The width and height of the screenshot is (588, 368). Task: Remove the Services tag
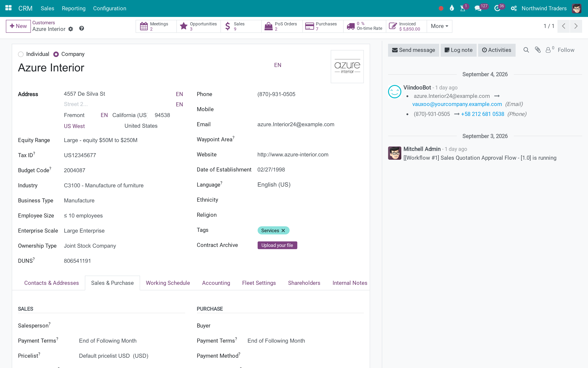(283, 231)
